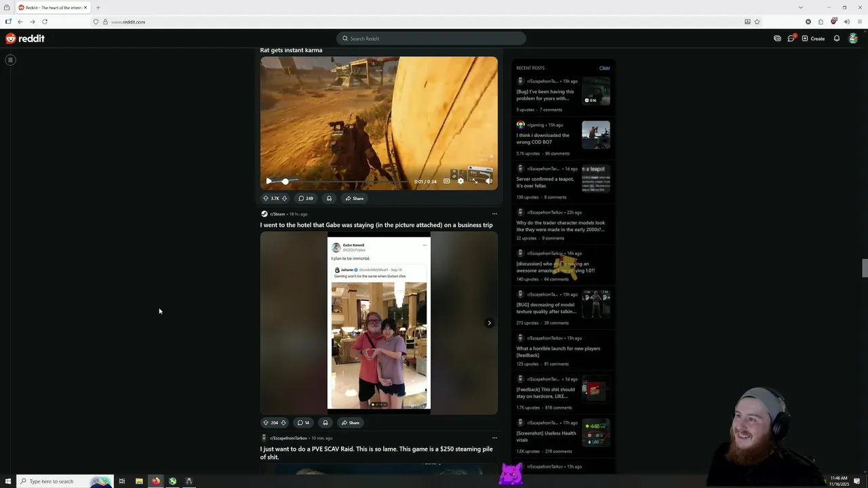
Task: Close the Reddit tab
Action: click(85, 7)
